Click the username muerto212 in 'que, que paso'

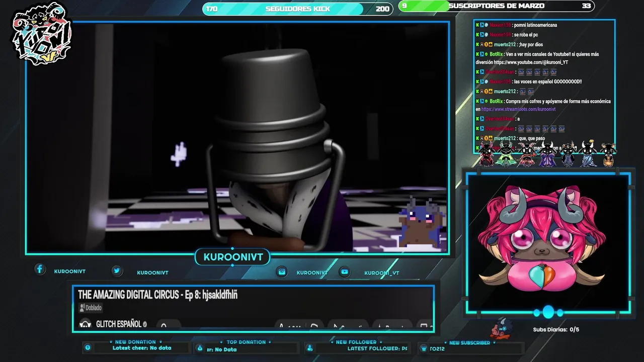505,138
